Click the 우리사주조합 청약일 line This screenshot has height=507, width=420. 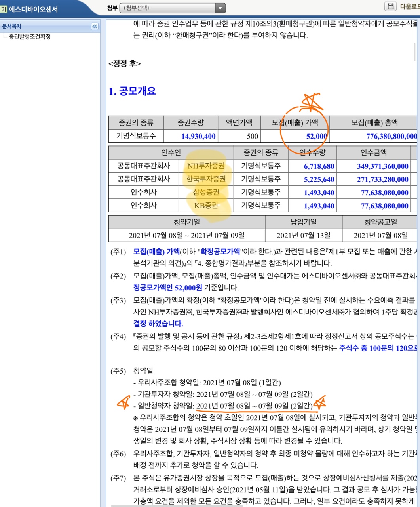pyautogui.click(x=207, y=383)
